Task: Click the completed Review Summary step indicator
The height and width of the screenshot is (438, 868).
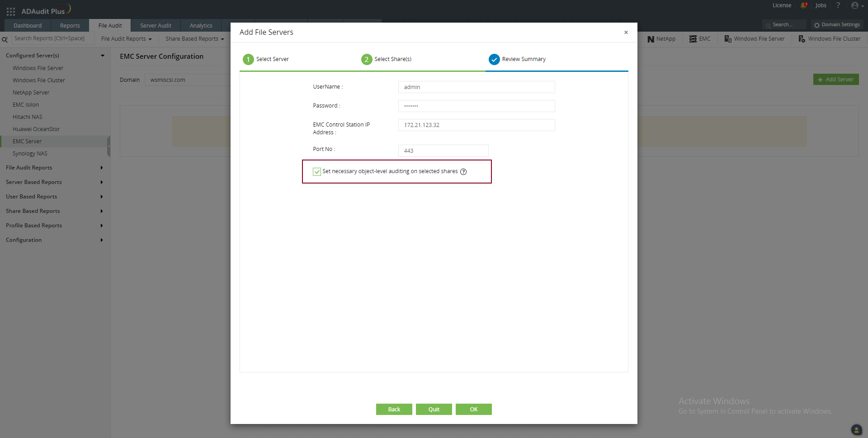Action: (x=494, y=59)
